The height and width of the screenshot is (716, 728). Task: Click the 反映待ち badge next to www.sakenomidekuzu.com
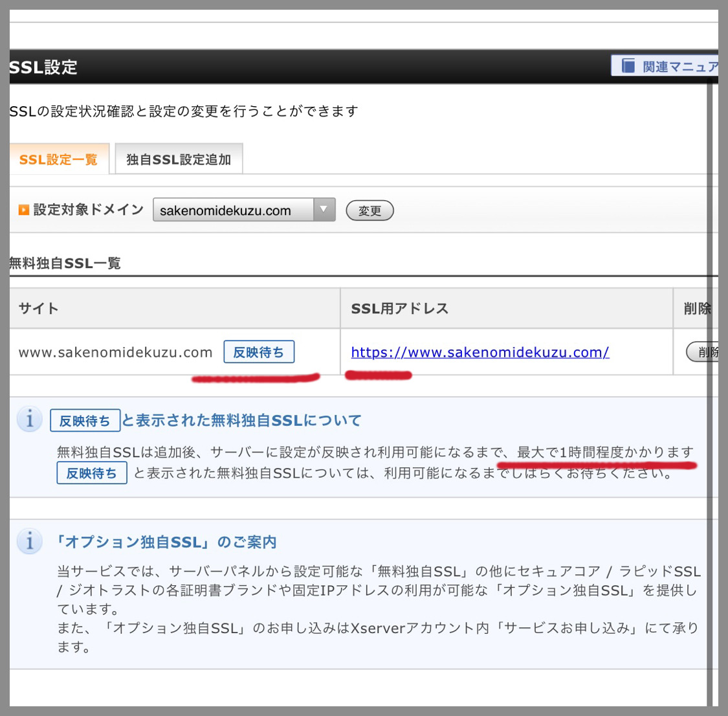[x=259, y=352]
